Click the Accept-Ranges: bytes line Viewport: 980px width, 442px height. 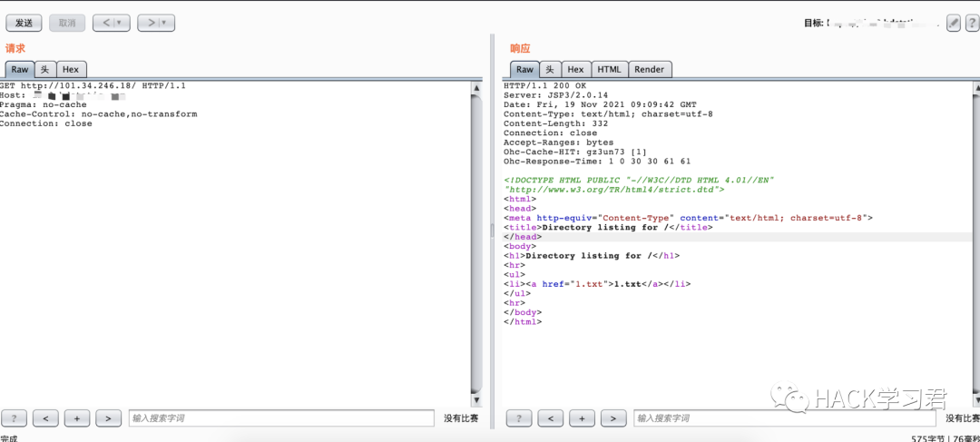559,142
